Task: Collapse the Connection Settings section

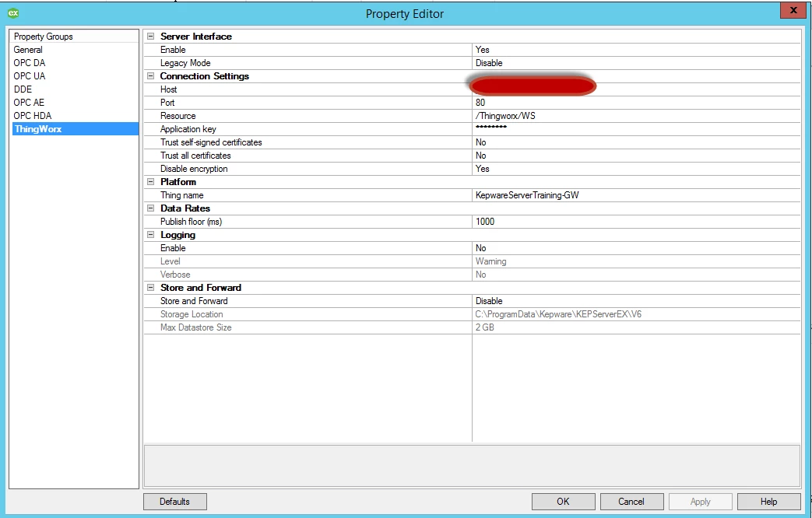Action: 151,76
